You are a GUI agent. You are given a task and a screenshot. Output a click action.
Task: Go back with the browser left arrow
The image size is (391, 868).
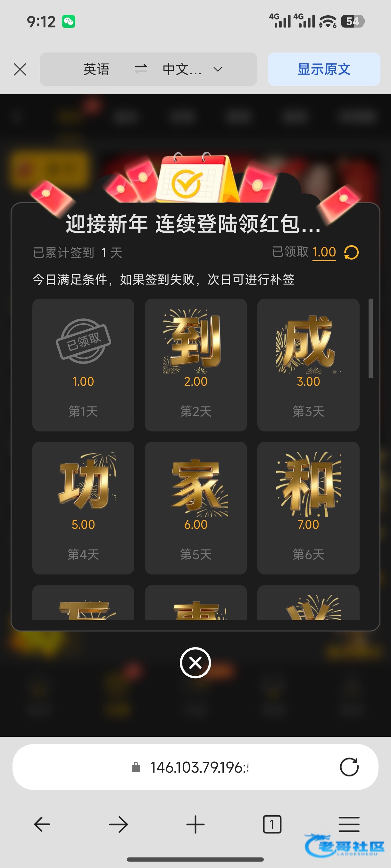[42, 824]
